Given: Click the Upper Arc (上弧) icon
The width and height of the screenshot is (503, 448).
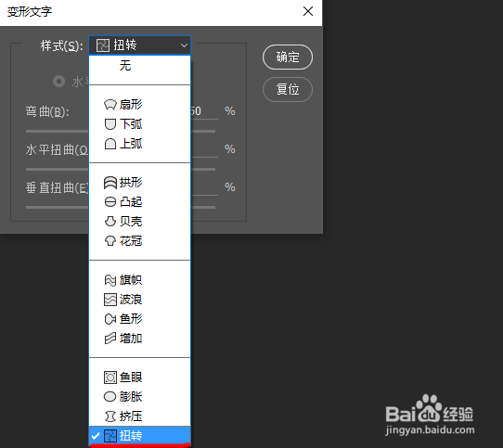Looking at the screenshot, I should coord(110,144).
